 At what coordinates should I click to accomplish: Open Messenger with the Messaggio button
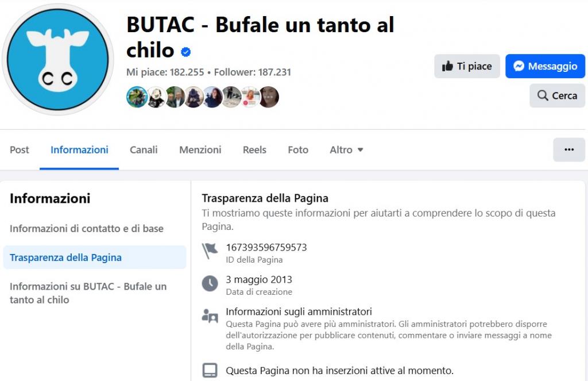(x=545, y=66)
